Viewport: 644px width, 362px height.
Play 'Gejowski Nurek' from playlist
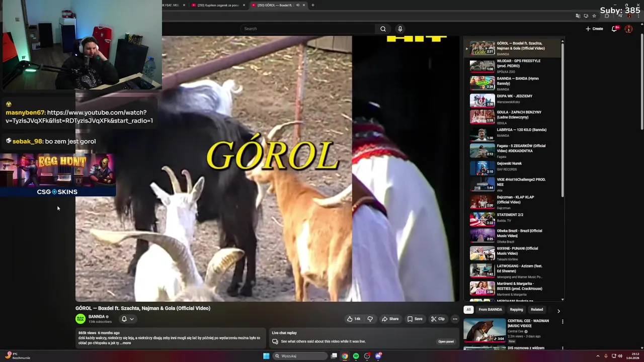click(x=513, y=168)
